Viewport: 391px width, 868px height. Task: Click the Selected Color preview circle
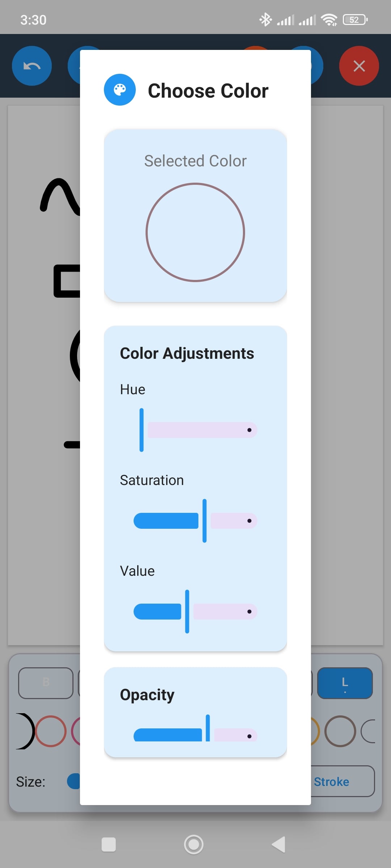coord(195,232)
